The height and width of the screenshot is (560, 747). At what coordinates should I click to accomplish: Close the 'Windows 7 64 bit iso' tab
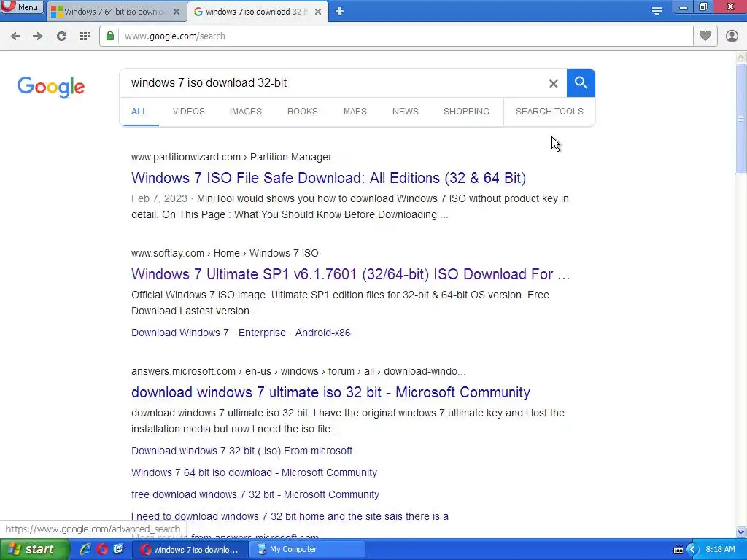(x=177, y=12)
